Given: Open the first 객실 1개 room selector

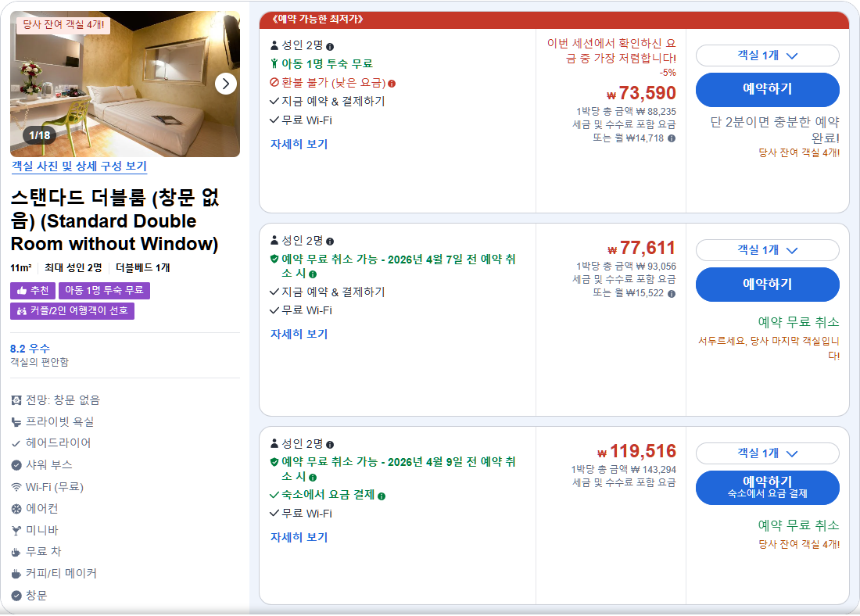Looking at the screenshot, I should (767, 55).
